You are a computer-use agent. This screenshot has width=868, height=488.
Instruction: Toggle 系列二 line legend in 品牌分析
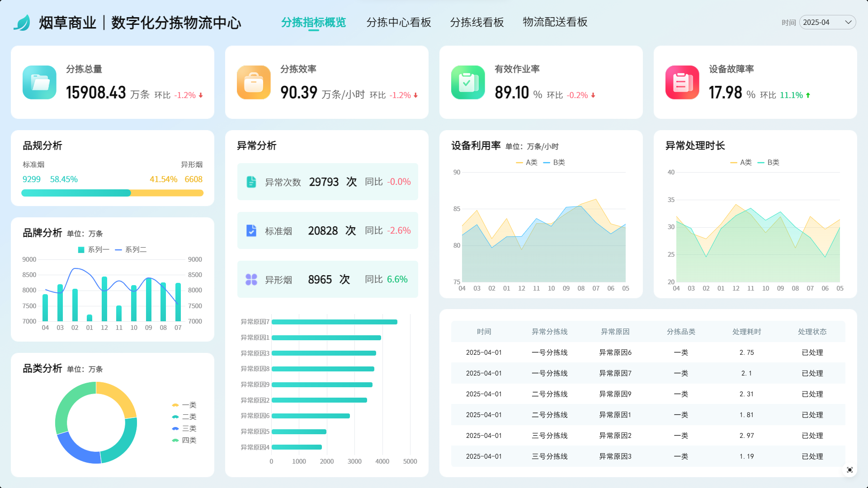[x=131, y=249]
